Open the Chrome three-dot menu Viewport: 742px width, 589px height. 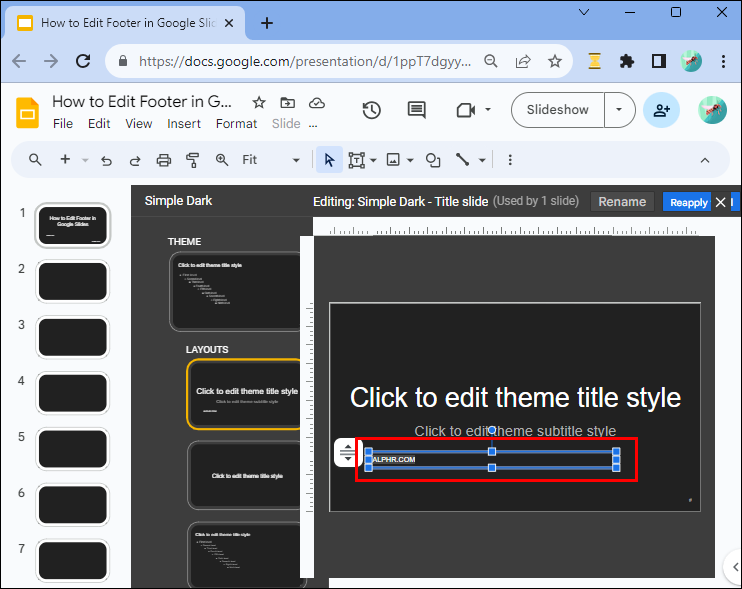[x=723, y=61]
